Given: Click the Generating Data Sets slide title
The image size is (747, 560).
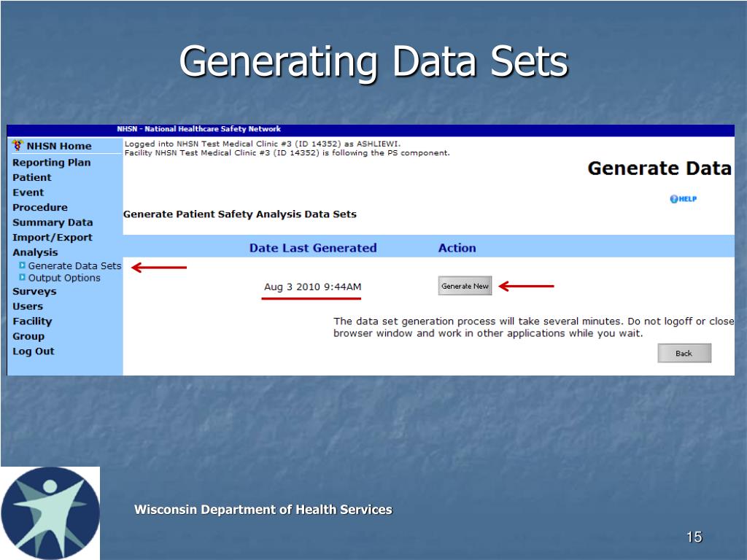Looking at the screenshot, I should [x=373, y=62].
